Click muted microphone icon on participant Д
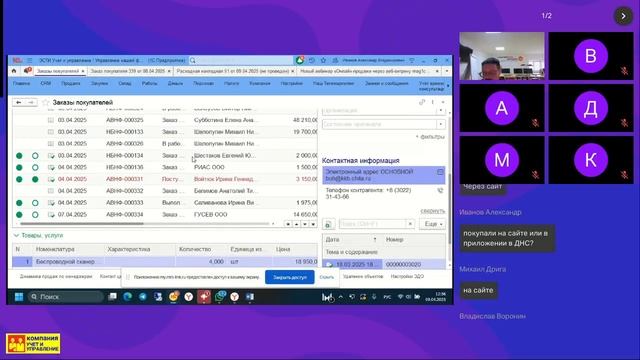This screenshot has width=640, height=360. (x=624, y=122)
